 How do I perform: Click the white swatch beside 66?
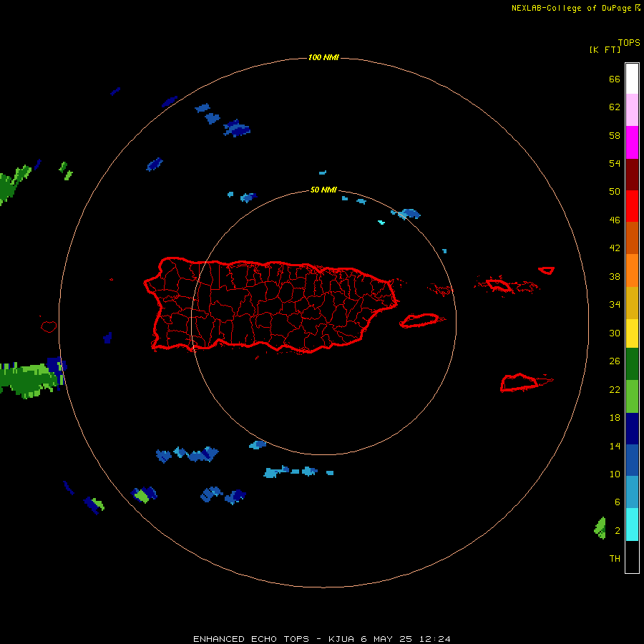click(632, 79)
